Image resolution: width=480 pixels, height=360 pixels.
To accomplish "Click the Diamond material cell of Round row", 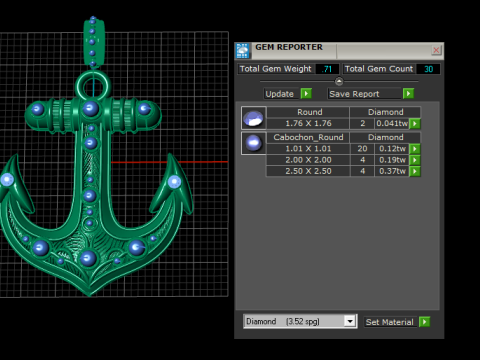I will (385, 112).
